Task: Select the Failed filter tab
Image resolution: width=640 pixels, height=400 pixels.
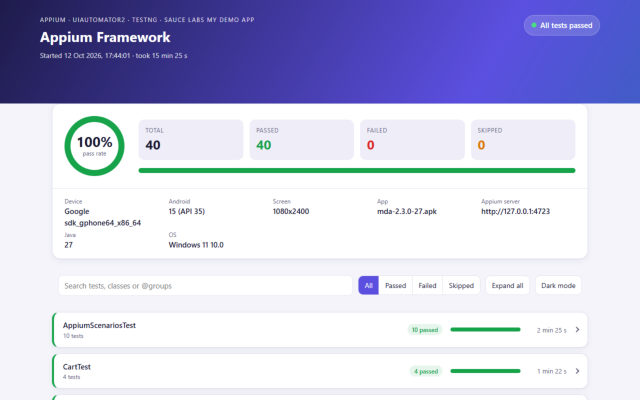Action: (x=427, y=286)
